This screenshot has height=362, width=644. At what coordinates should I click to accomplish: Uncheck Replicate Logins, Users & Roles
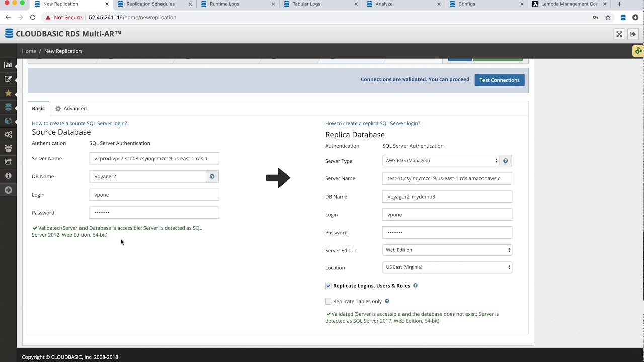coord(328,286)
